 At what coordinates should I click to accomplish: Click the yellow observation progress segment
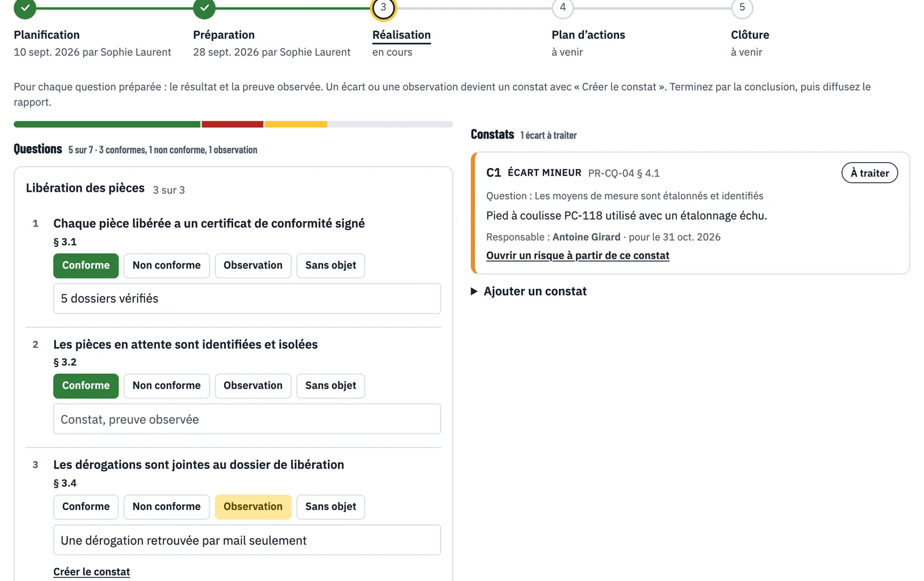(296, 124)
